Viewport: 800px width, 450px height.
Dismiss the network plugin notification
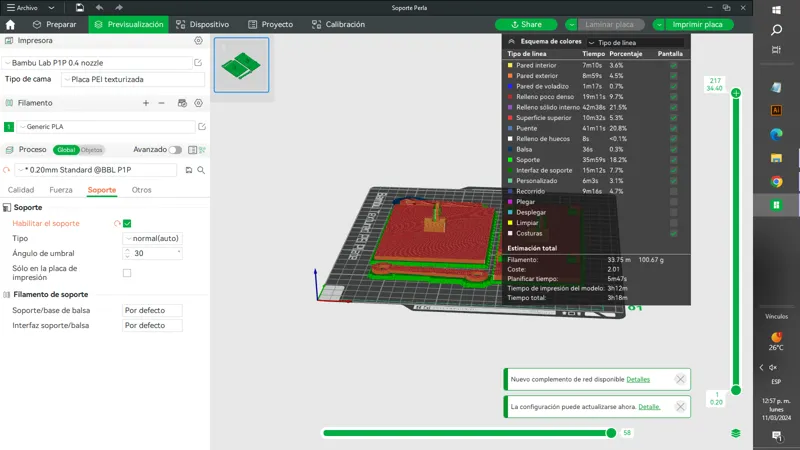(680, 379)
